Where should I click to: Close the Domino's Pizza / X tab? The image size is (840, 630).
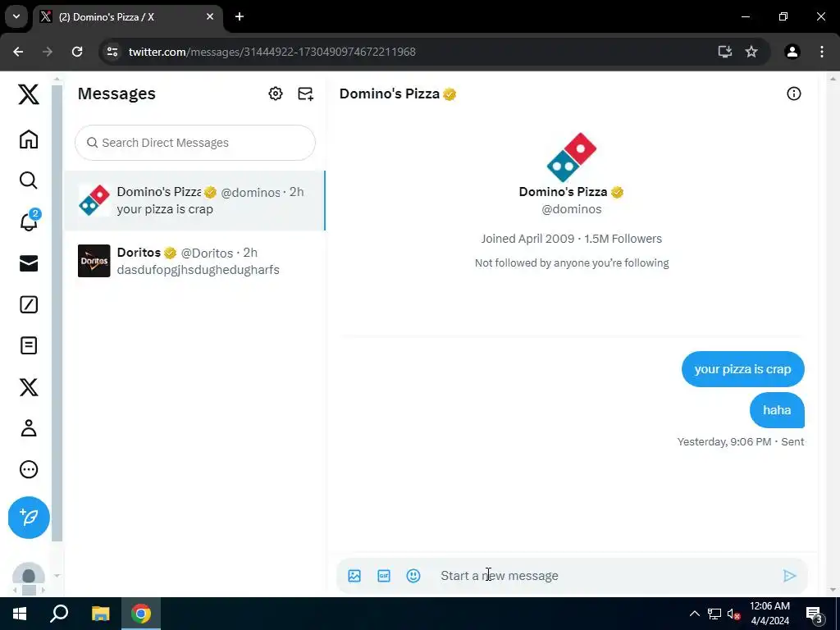210,17
